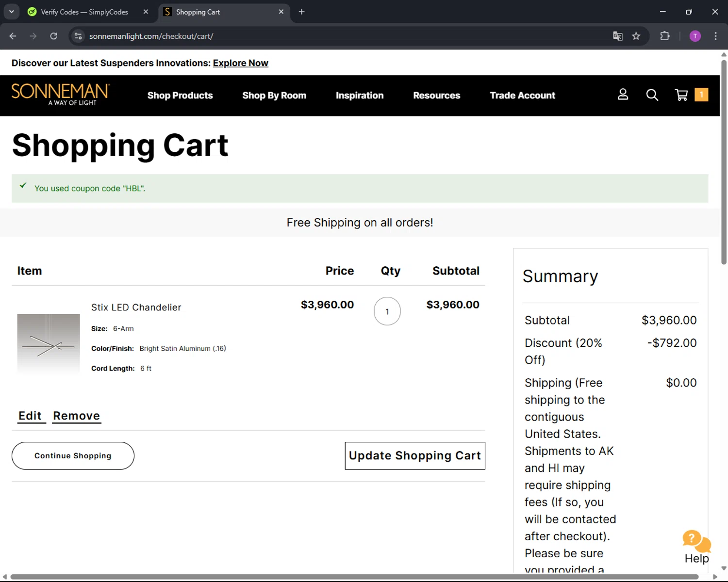This screenshot has width=728, height=582.
Task: Click the browser forward arrow
Action: [x=33, y=36]
